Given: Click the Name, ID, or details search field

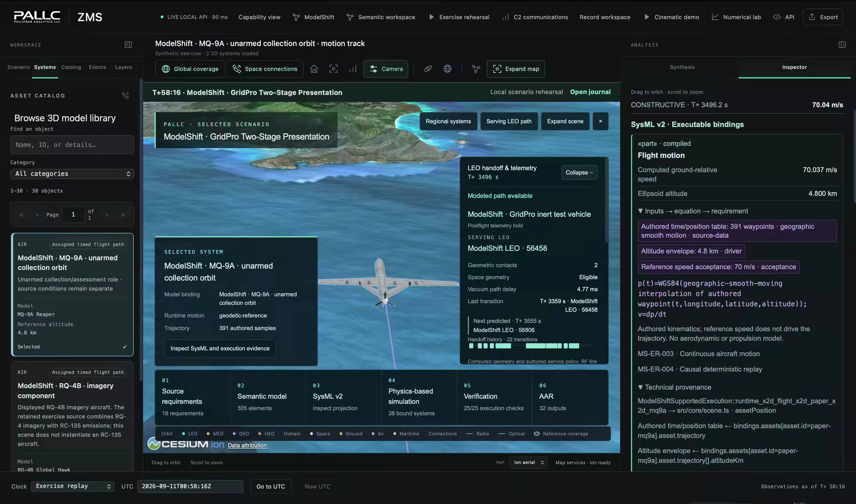Looking at the screenshot, I should [72, 145].
